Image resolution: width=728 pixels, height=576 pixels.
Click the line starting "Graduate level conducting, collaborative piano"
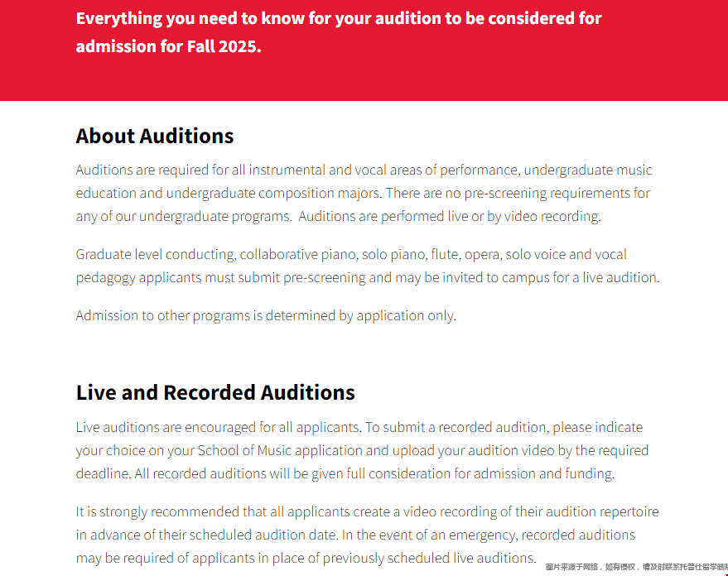tap(351, 255)
